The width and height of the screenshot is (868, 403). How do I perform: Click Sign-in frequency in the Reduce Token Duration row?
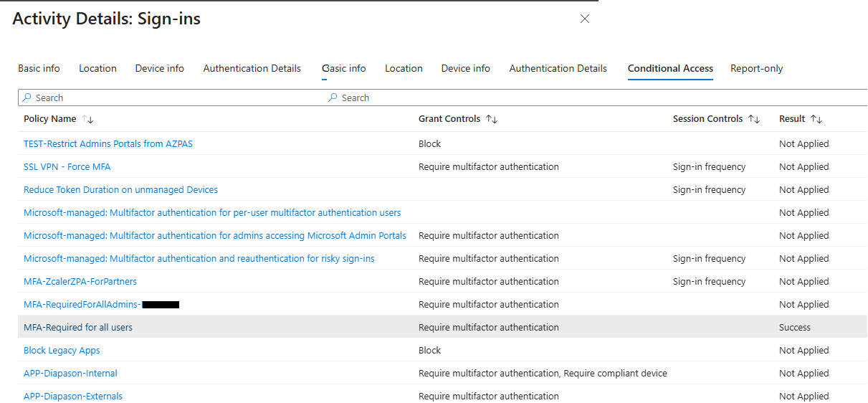(x=709, y=190)
